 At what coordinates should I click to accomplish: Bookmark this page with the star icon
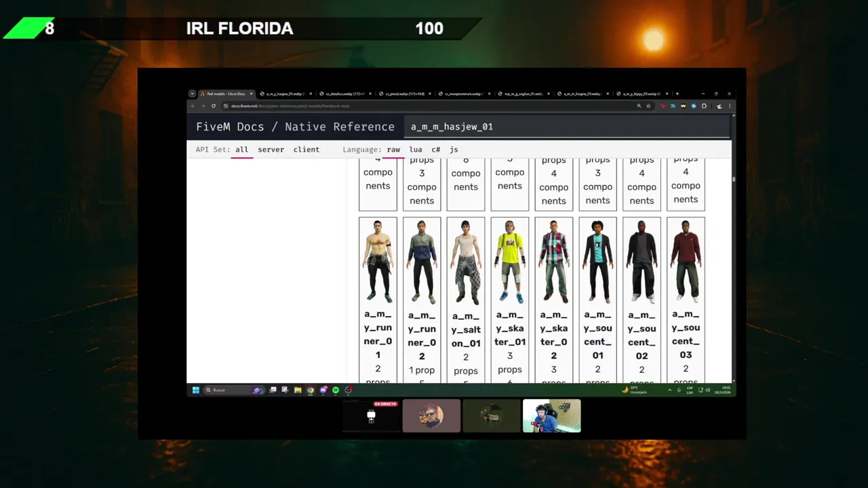(x=648, y=106)
